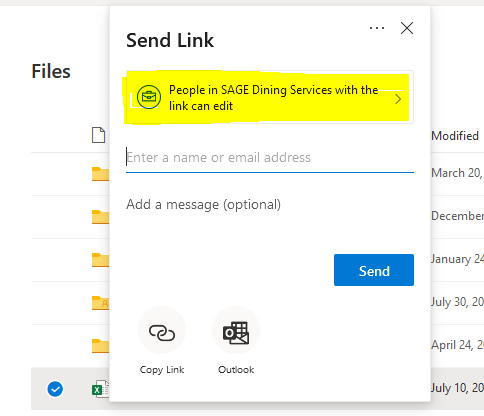
Task: Click the folder icon modified March 20
Action: tap(100, 174)
